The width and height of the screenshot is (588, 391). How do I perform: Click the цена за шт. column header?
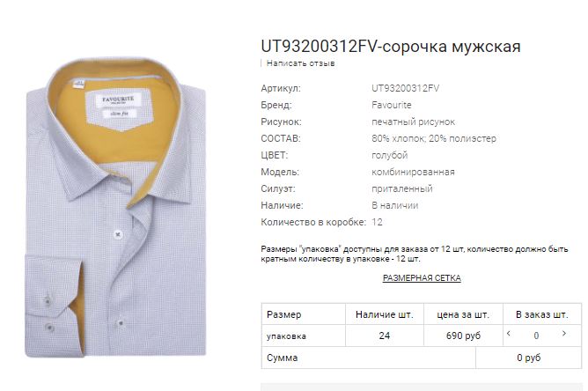click(463, 314)
